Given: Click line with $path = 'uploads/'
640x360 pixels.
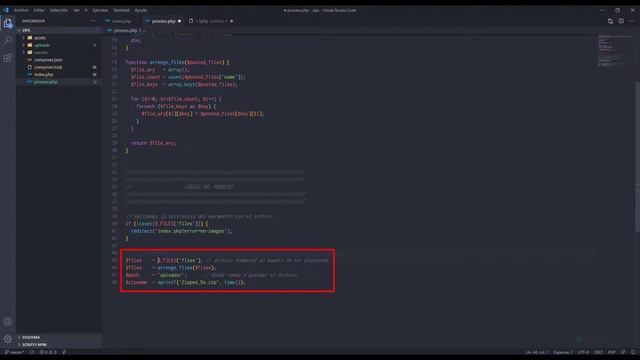Looking at the screenshot, I should coord(211,275).
